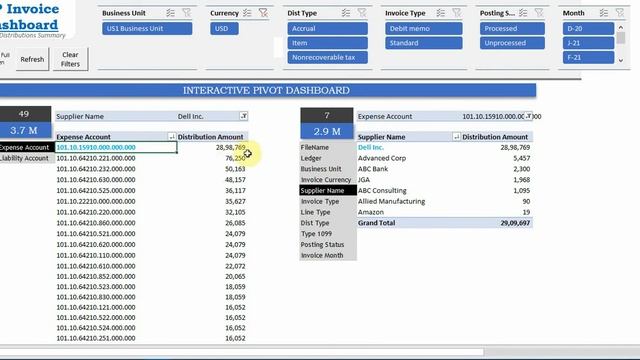Click the Clear Filters button
Screen dimensions: 640x360
[x=70, y=59]
